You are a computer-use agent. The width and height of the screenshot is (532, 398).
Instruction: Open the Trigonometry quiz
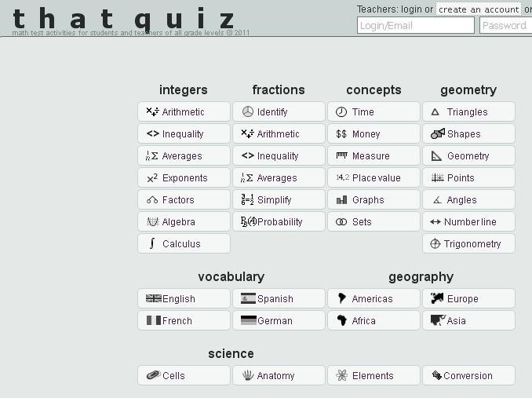tap(468, 244)
